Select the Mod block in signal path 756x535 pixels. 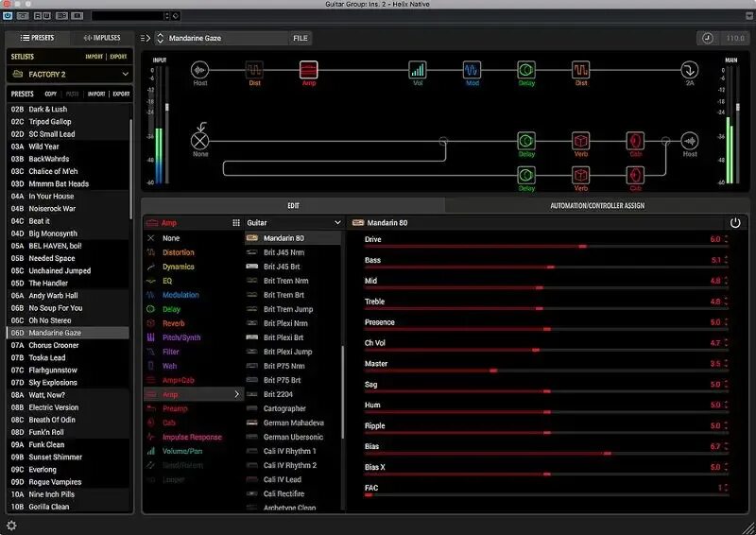click(x=472, y=70)
